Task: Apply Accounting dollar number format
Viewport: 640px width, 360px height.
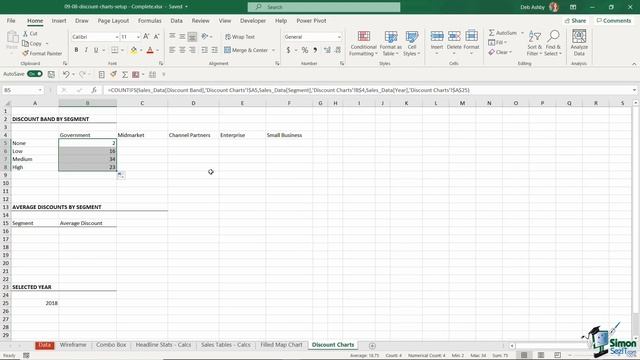Action: [288, 50]
